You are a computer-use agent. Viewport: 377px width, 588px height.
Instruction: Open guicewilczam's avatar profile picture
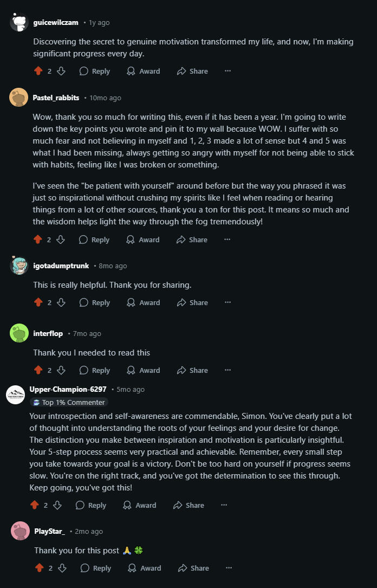[x=19, y=22]
